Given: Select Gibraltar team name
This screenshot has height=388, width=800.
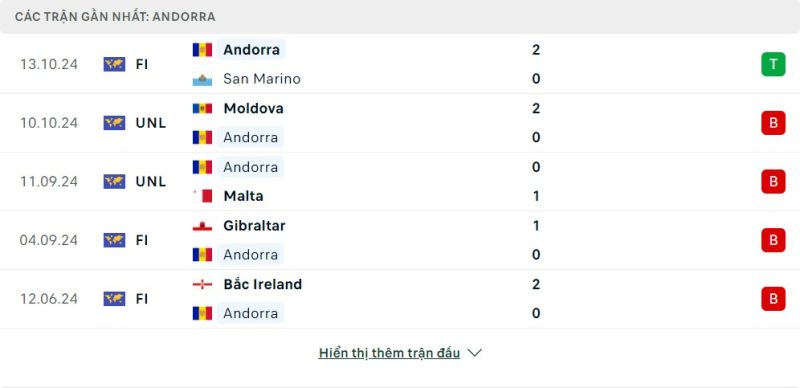Looking at the screenshot, I should click(x=254, y=226).
